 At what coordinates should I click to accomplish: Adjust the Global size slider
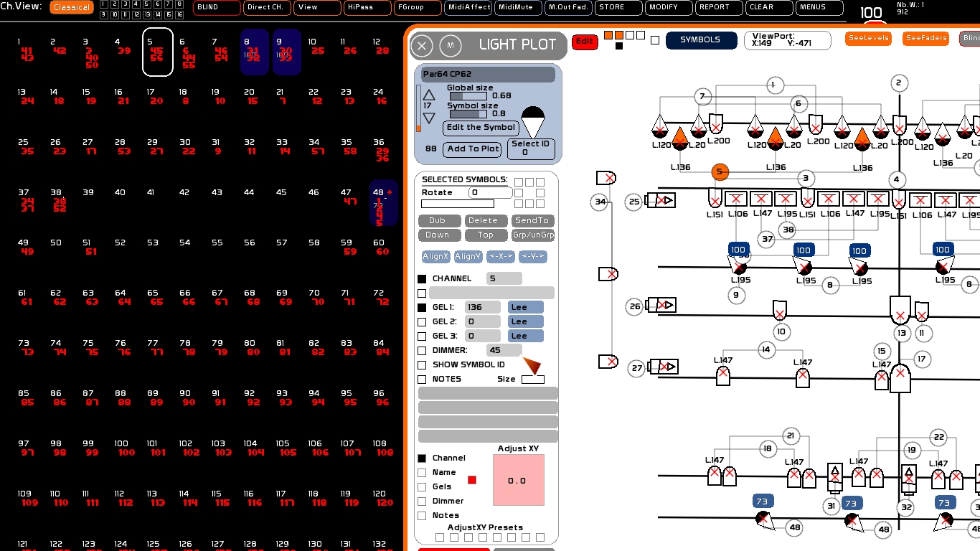click(x=468, y=95)
